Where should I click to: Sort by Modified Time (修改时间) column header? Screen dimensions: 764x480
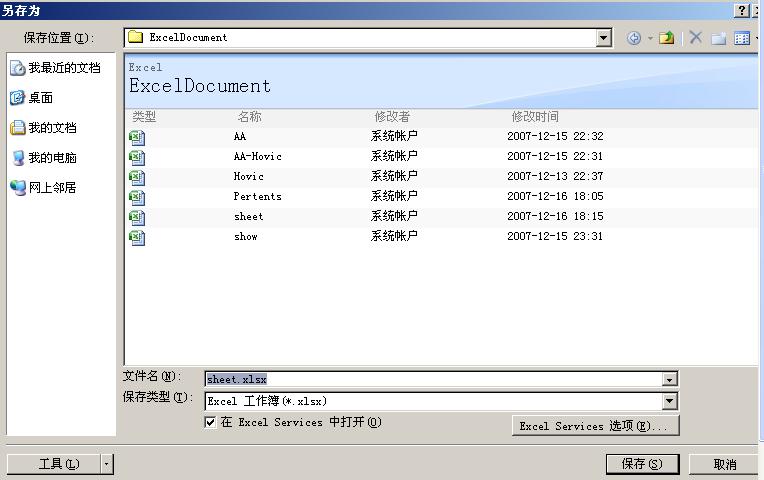(535, 116)
